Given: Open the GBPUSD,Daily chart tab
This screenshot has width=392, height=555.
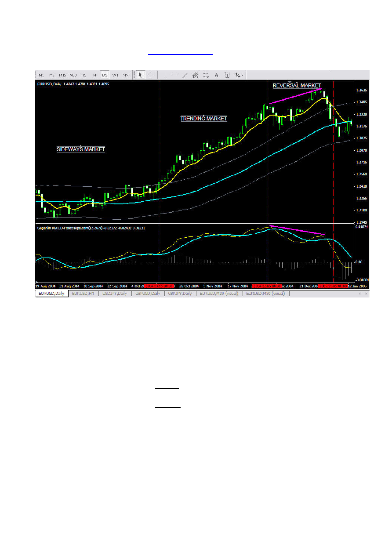Looking at the screenshot, I should tap(148, 293).
